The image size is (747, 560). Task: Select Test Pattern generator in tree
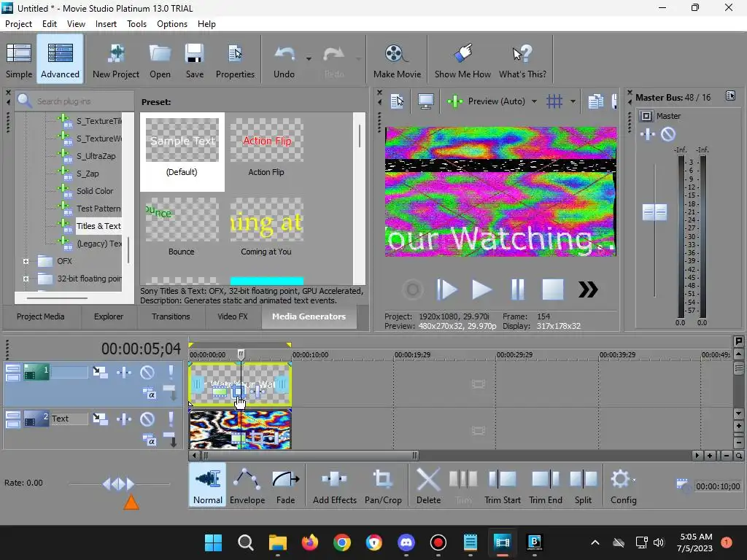click(x=98, y=209)
